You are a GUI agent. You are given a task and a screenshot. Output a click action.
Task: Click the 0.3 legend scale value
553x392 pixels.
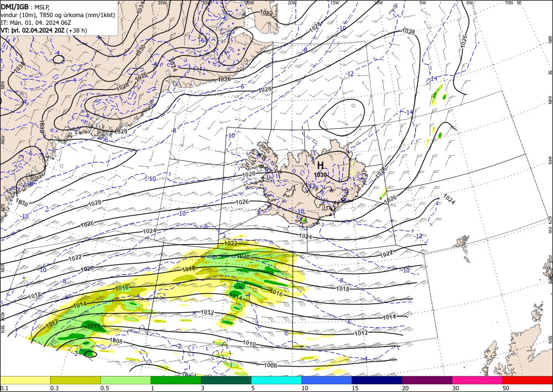click(54, 388)
